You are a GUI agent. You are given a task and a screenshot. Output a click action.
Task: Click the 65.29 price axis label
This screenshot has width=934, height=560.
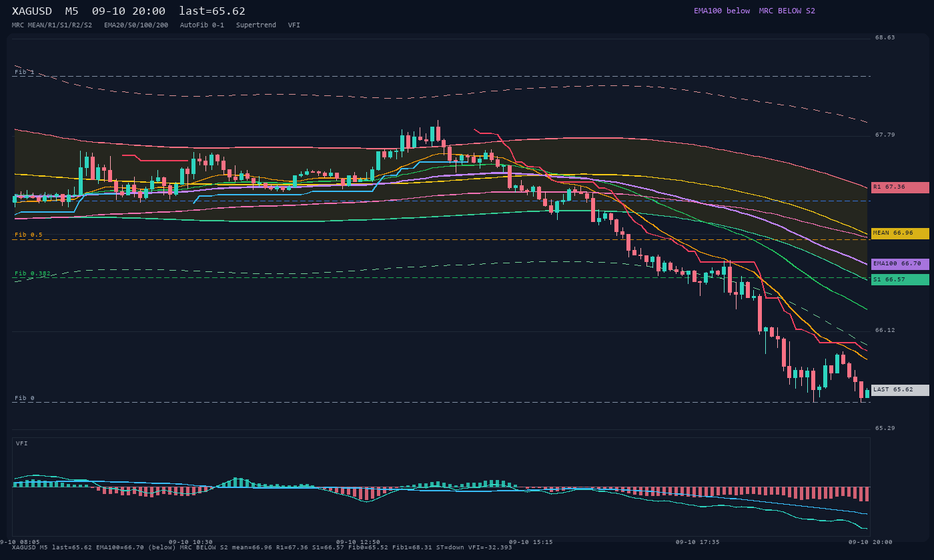click(885, 428)
